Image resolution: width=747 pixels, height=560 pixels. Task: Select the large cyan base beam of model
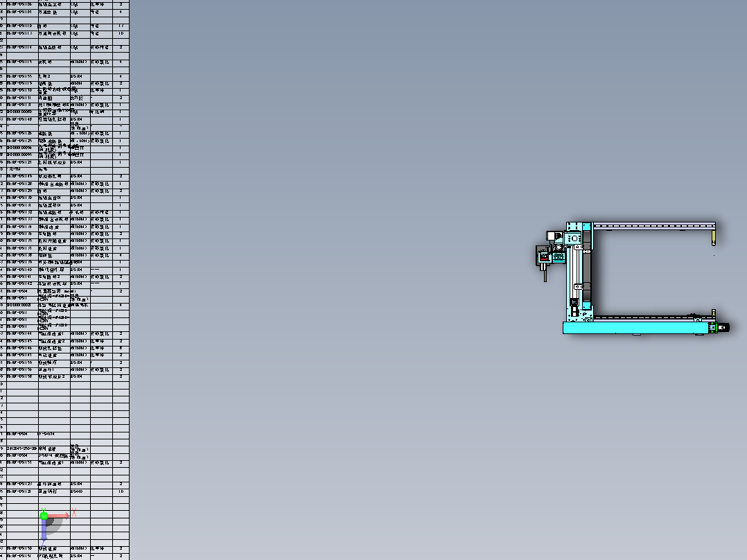[x=636, y=327]
